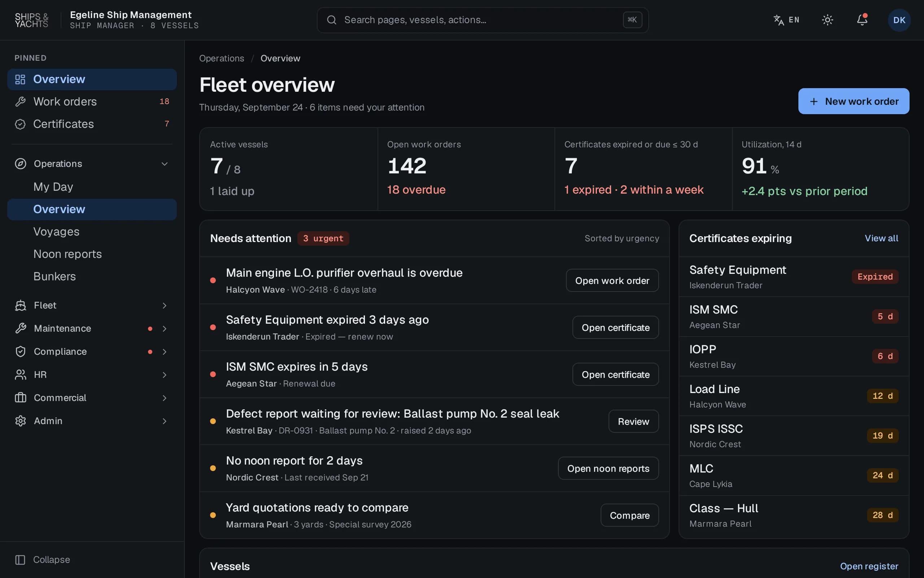The width and height of the screenshot is (924, 578).
Task: Expand the Compliance section chevron
Action: [x=165, y=352]
